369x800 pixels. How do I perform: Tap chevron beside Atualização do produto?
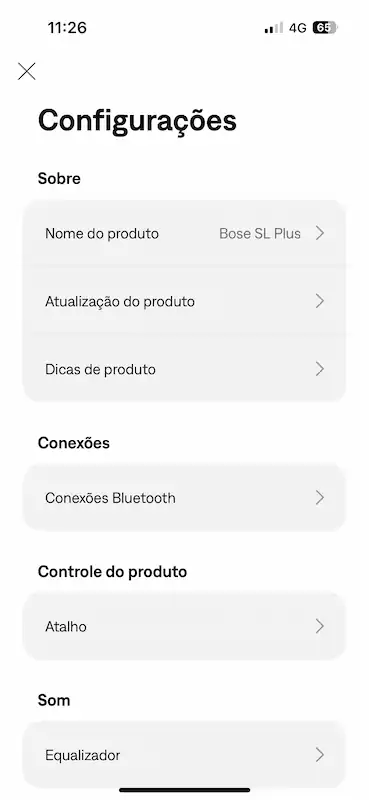click(x=320, y=302)
